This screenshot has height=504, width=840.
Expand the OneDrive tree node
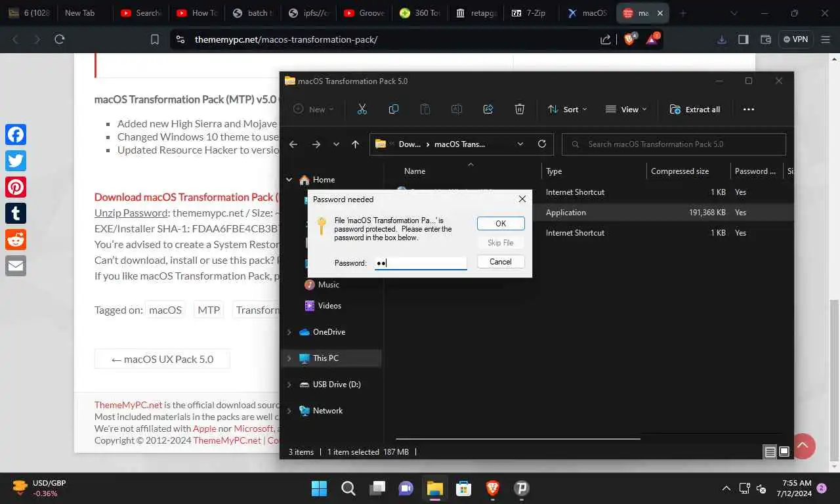tap(289, 332)
